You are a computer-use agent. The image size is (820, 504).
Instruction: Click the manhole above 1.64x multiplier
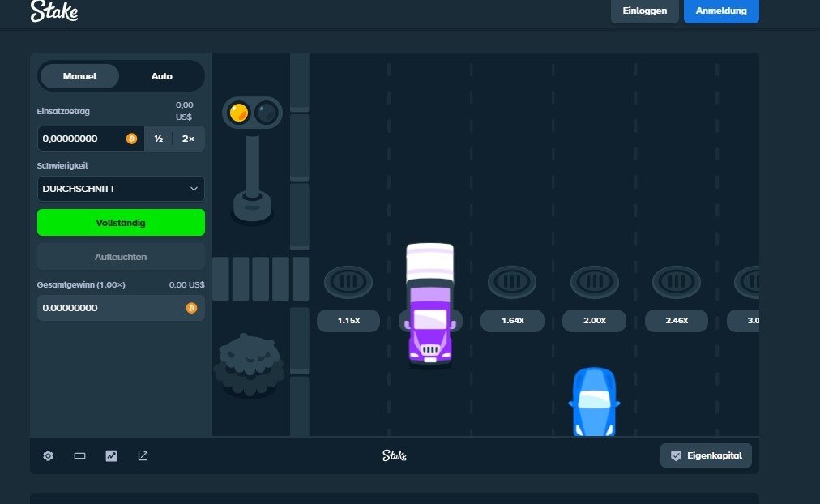click(511, 282)
